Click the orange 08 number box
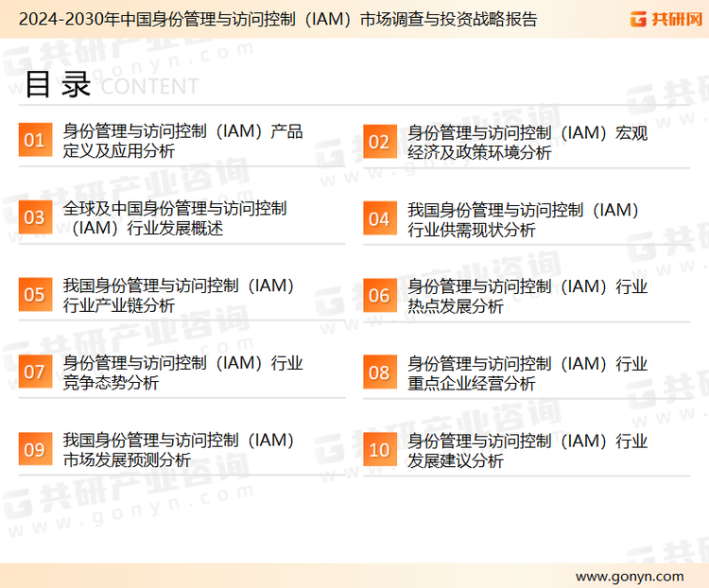The height and width of the screenshot is (588, 709). pyautogui.click(x=380, y=372)
